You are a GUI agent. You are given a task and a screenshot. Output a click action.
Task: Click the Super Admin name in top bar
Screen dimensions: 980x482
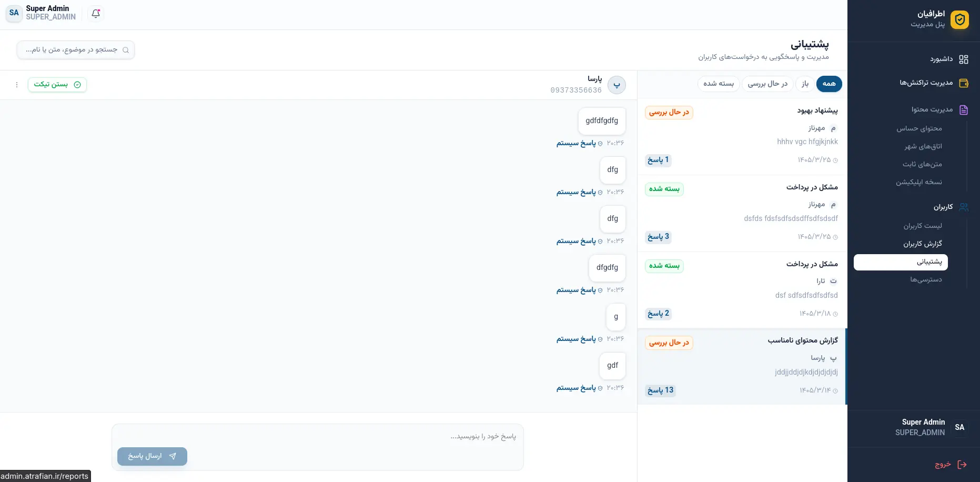[x=47, y=8]
